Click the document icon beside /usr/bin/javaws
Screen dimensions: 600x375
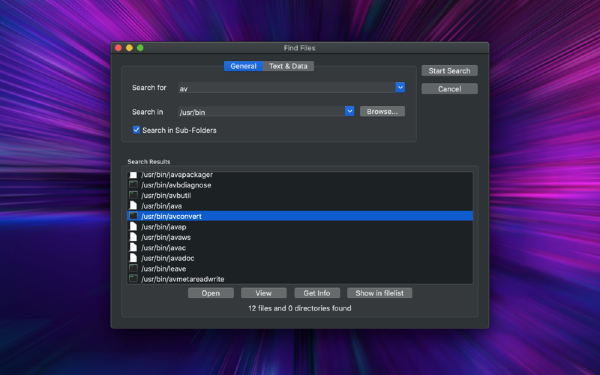coord(133,237)
